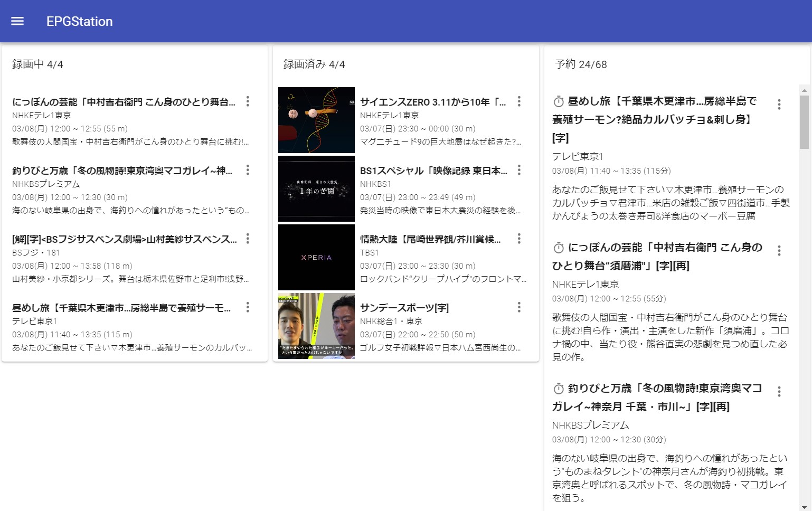Viewport: 812px width, 511px height.
Task: Open options menu for BS1スペシャル recorded item
Action: (x=519, y=170)
